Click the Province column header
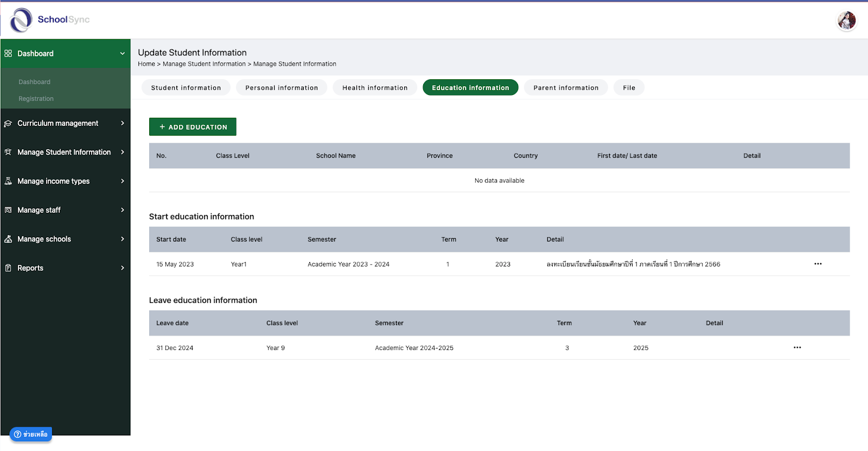The height and width of the screenshot is (451, 868). [x=439, y=156]
